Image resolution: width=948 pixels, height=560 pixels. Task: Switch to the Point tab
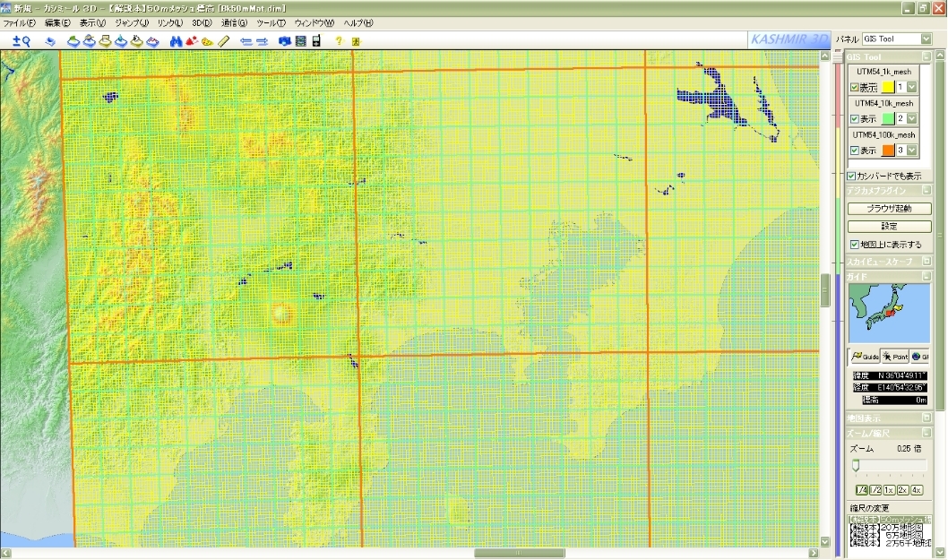pyautogui.click(x=895, y=357)
